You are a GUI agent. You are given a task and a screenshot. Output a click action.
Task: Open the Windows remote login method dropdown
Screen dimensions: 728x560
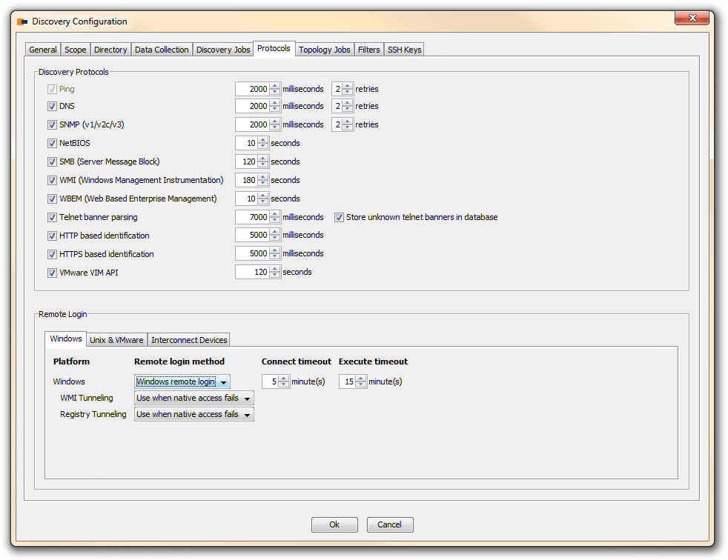pos(224,381)
